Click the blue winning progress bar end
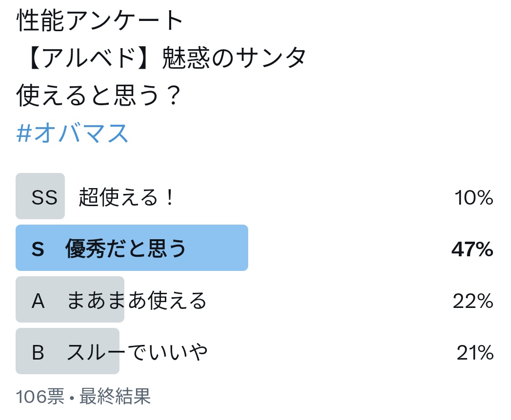 (241, 248)
